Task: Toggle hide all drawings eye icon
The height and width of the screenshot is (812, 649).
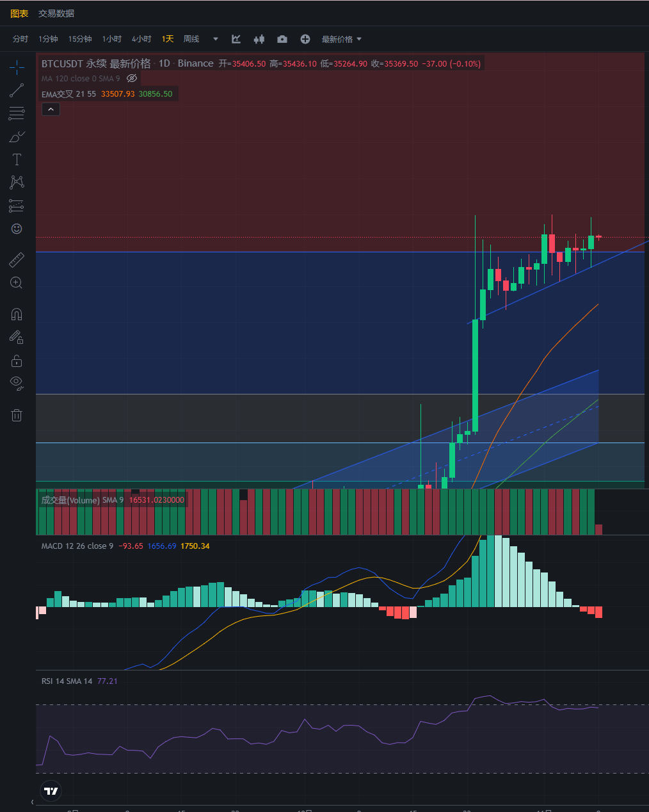Action: (17, 384)
